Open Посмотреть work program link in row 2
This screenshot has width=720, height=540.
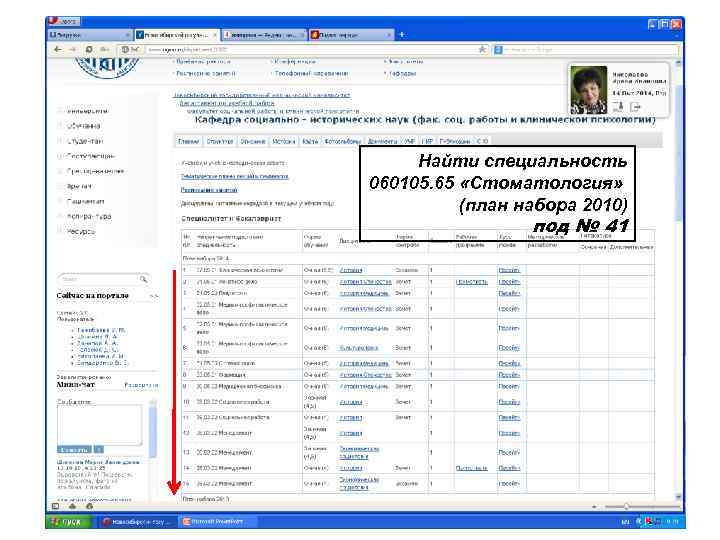click(x=472, y=282)
